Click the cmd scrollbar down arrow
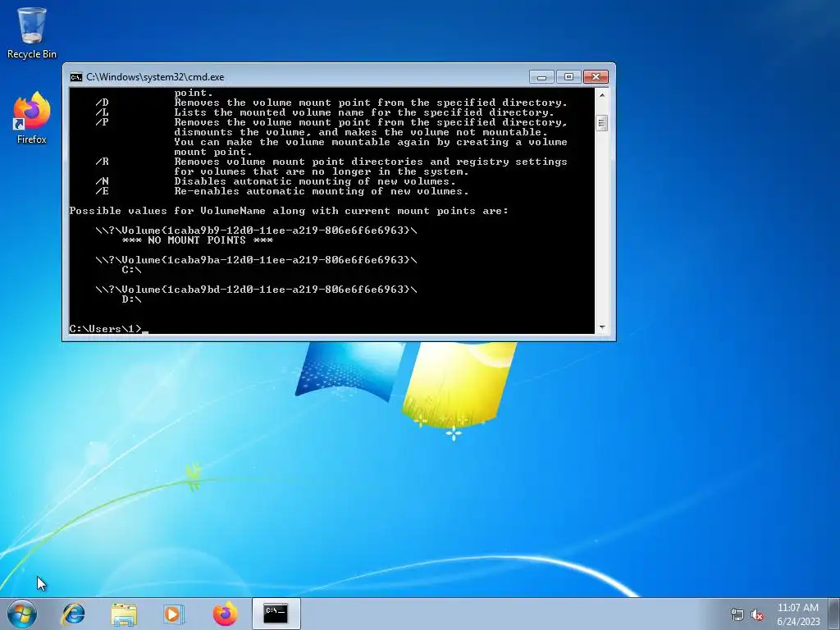The image size is (840, 630). coord(602,327)
